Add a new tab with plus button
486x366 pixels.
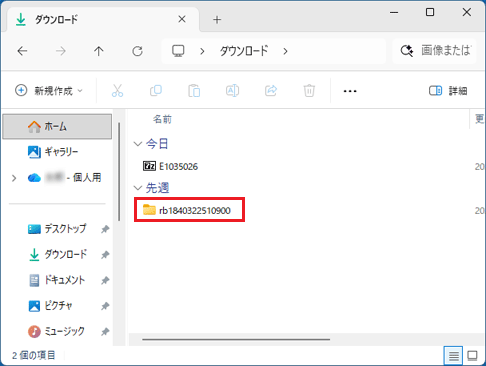tap(217, 20)
